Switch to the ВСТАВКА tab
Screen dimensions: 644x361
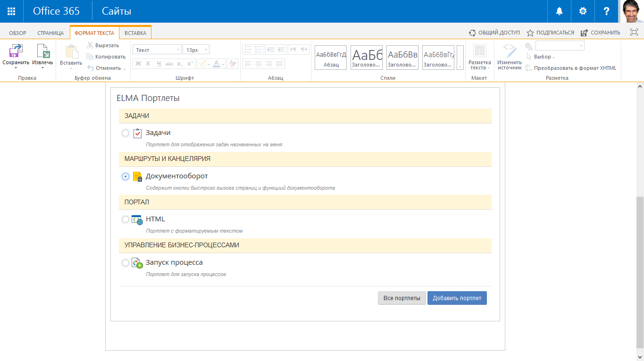(135, 33)
